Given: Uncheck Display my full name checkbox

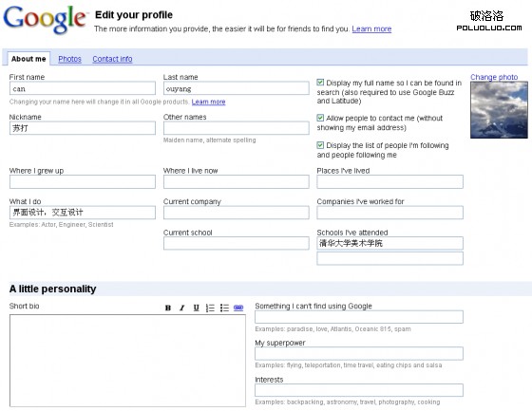Looking at the screenshot, I should 320,83.
